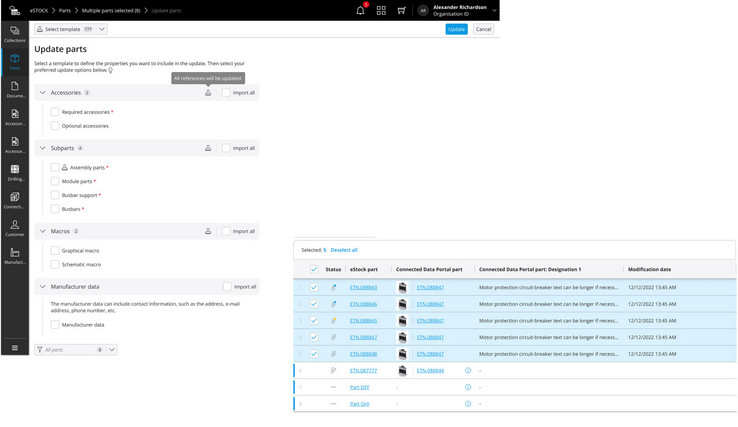Screen dimensions: 738x427
Task: Click hamburger menu at sidebar bottom
Action: pyautogui.click(x=15, y=348)
